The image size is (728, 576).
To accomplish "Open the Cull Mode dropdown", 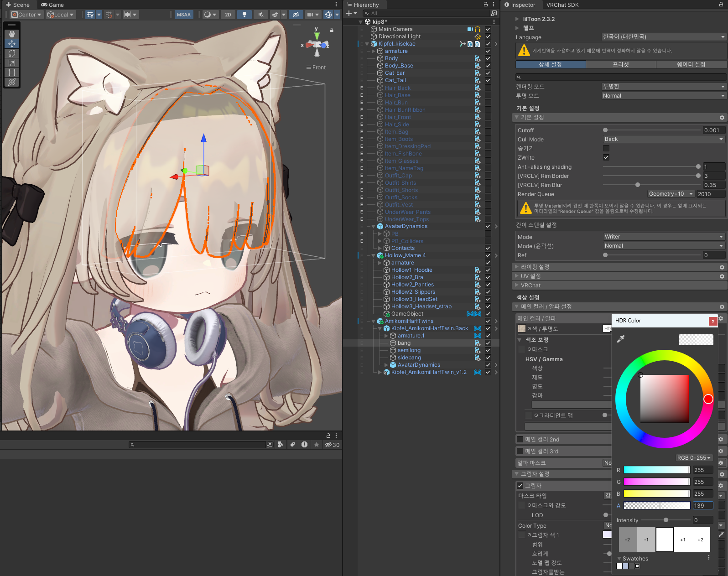I will pos(664,139).
